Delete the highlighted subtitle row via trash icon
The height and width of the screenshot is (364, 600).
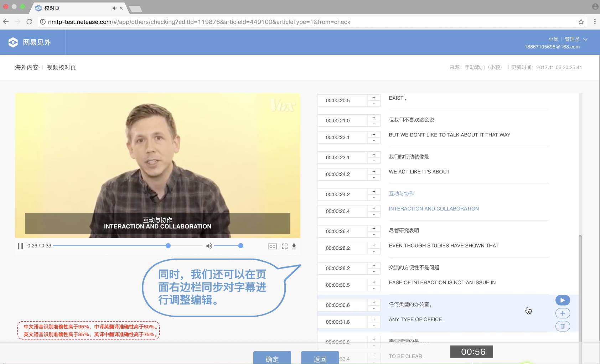coord(562,326)
